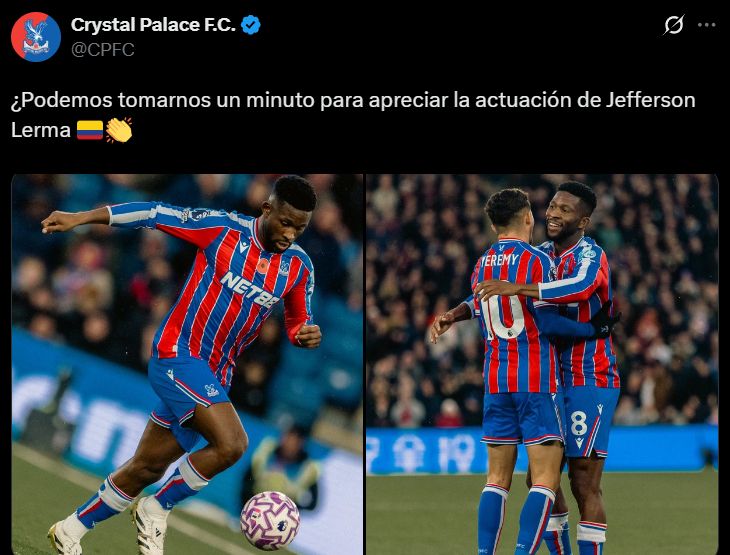Click the word "Lerma" in the tweet
The image size is (730, 555).
click(x=41, y=130)
